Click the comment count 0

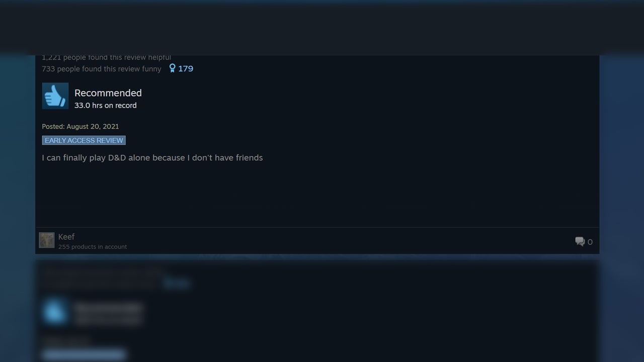click(590, 242)
